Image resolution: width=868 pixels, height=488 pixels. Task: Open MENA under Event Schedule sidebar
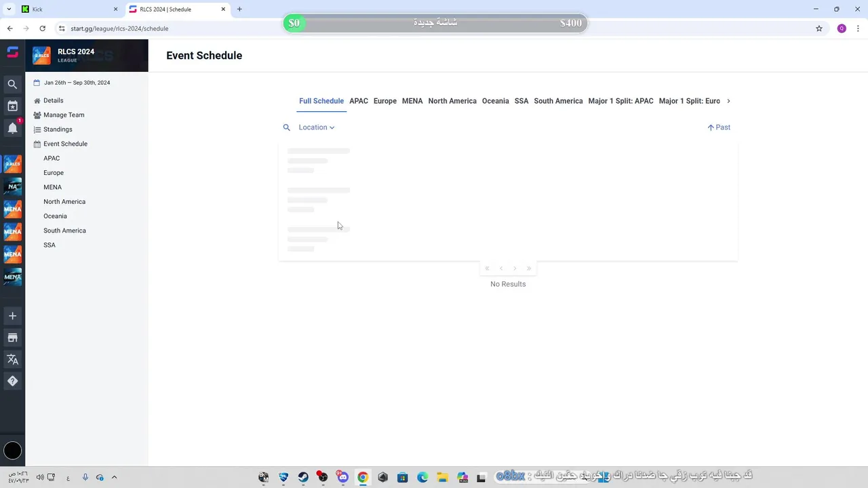click(x=52, y=187)
